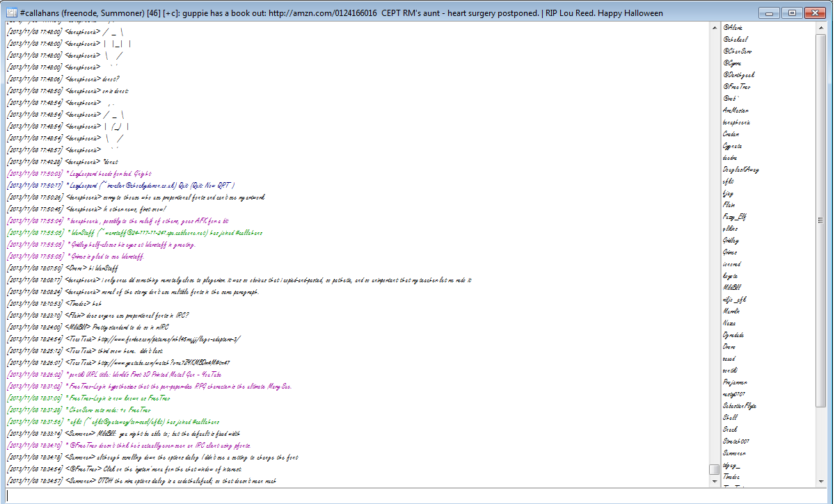Minimize the #callahans channel window

coord(769,13)
